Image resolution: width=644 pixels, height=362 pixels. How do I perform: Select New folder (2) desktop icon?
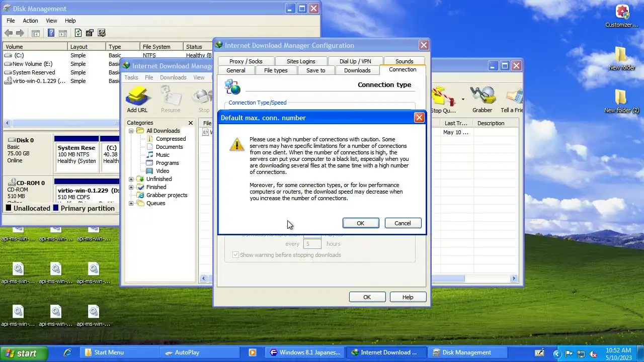click(621, 101)
